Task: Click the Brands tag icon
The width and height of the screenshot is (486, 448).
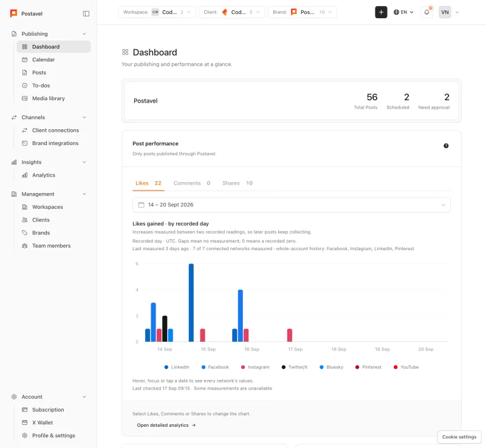Action: pyautogui.click(x=25, y=232)
